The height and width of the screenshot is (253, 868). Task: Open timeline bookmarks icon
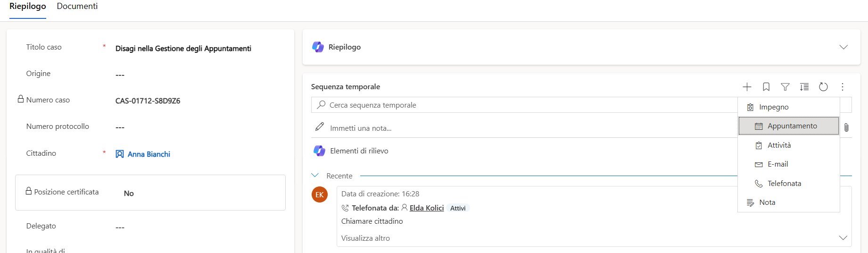(766, 87)
